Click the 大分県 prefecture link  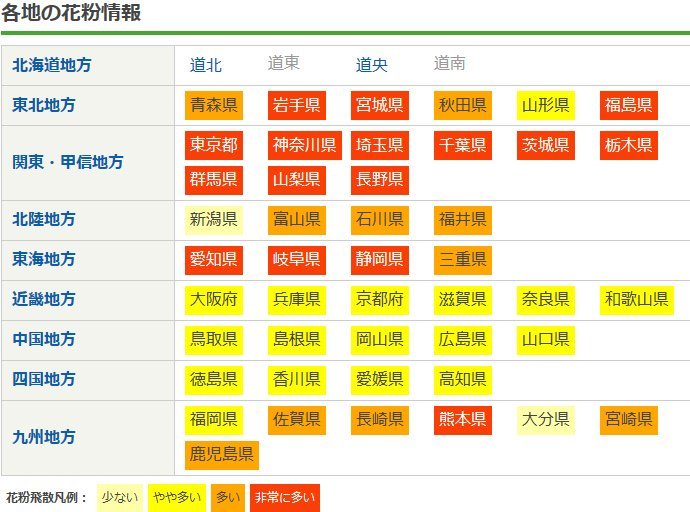point(546,419)
